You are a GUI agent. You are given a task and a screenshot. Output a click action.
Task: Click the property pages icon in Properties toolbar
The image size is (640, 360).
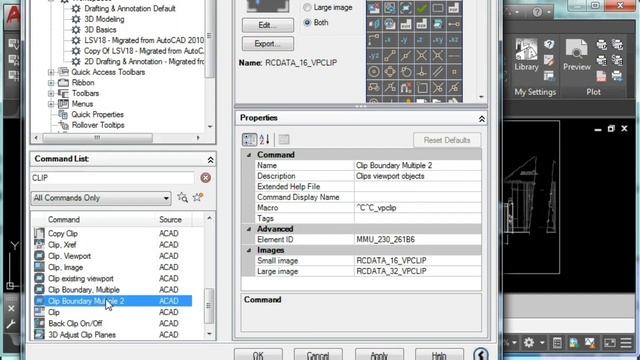284,140
